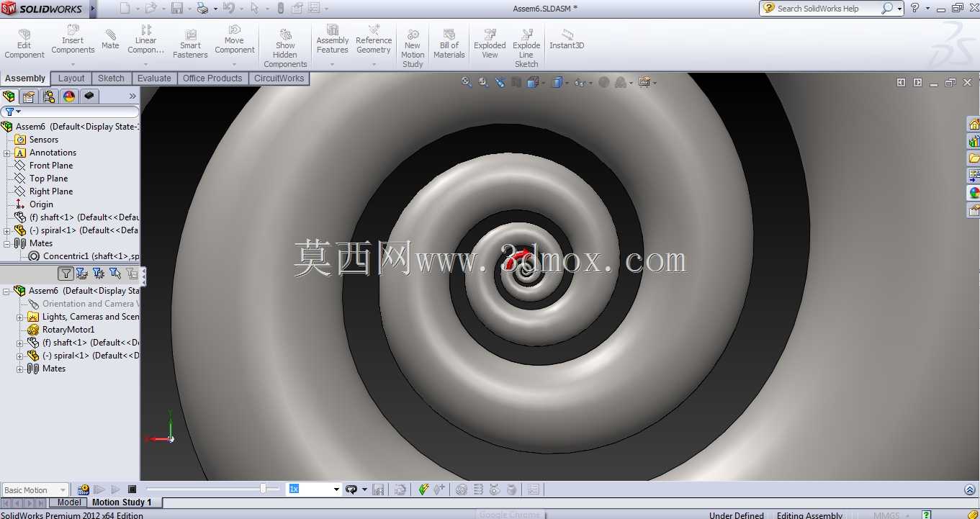980x519 pixels.
Task: Activate the Move Component tool
Action: click(235, 40)
